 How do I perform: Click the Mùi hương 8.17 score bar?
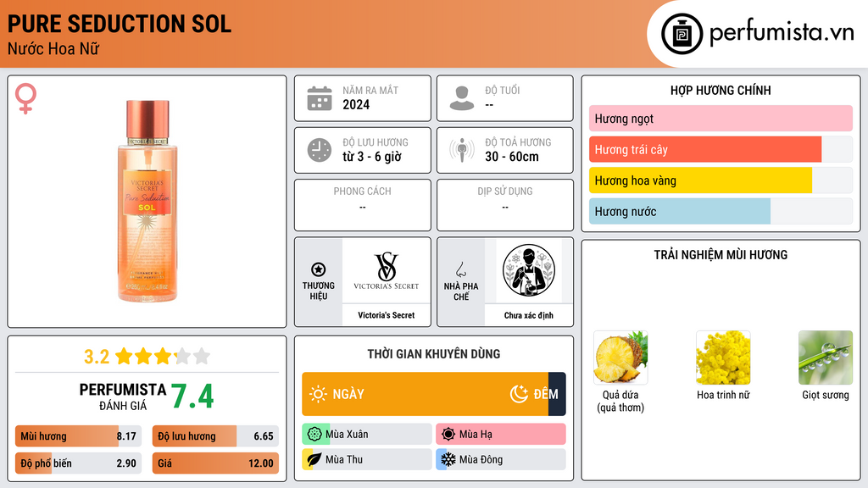(x=79, y=436)
